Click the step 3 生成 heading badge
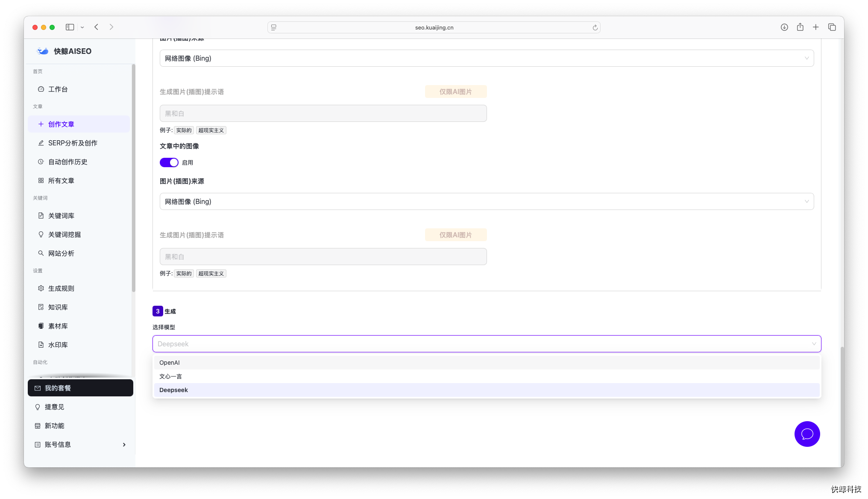This screenshot has height=499, width=868. pyautogui.click(x=158, y=311)
